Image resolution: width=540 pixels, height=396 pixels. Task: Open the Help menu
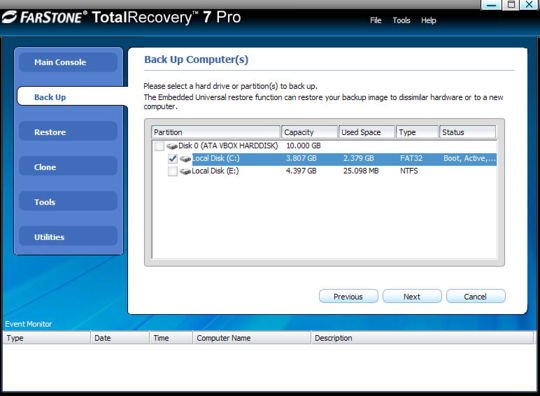pyautogui.click(x=428, y=20)
